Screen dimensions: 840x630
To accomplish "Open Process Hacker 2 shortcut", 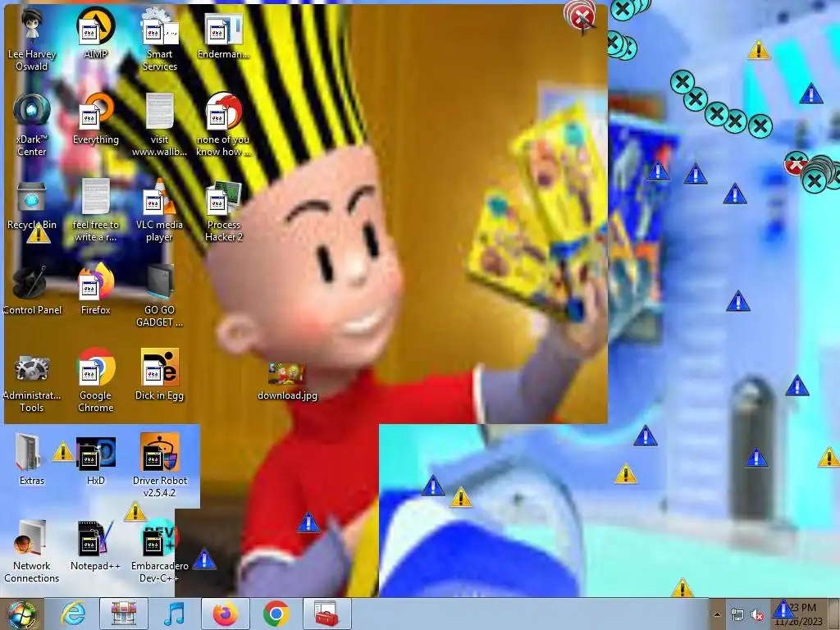I will 223,209.
